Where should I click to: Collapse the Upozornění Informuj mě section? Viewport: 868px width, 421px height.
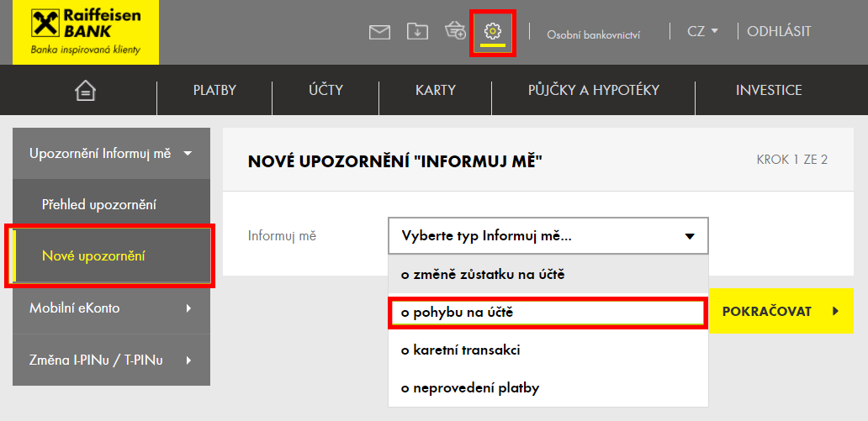111,154
